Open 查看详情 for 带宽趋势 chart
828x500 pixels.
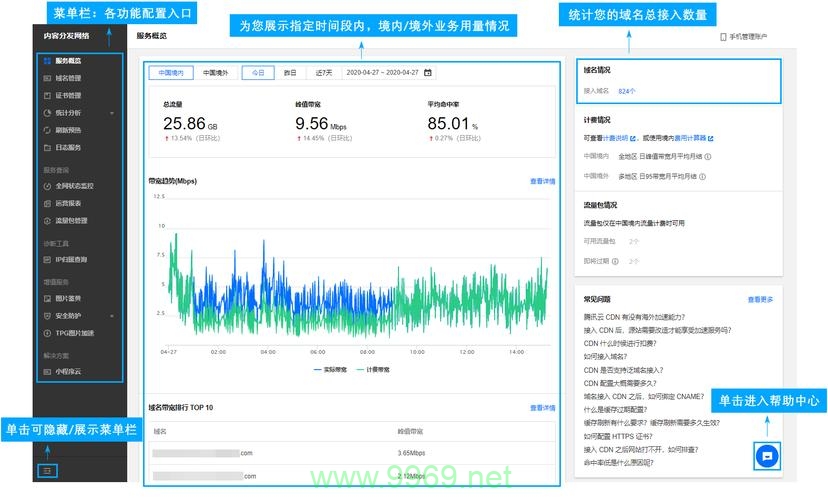(x=542, y=181)
